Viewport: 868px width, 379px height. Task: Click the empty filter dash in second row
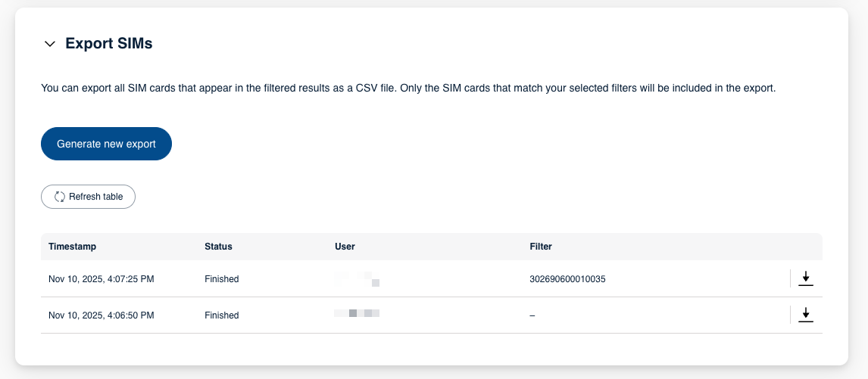point(532,315)
